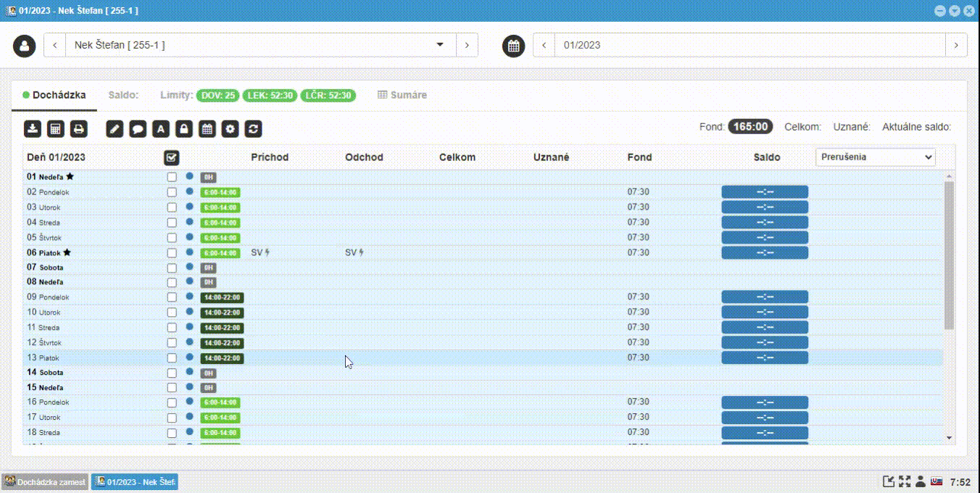Click the printer icon to print attendance
The width and height of the screenshot is (980, 493).
click(78, 129)
